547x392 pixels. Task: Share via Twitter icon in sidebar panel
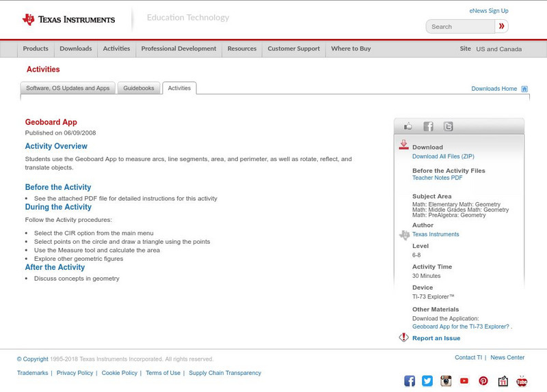coord(449,126)
